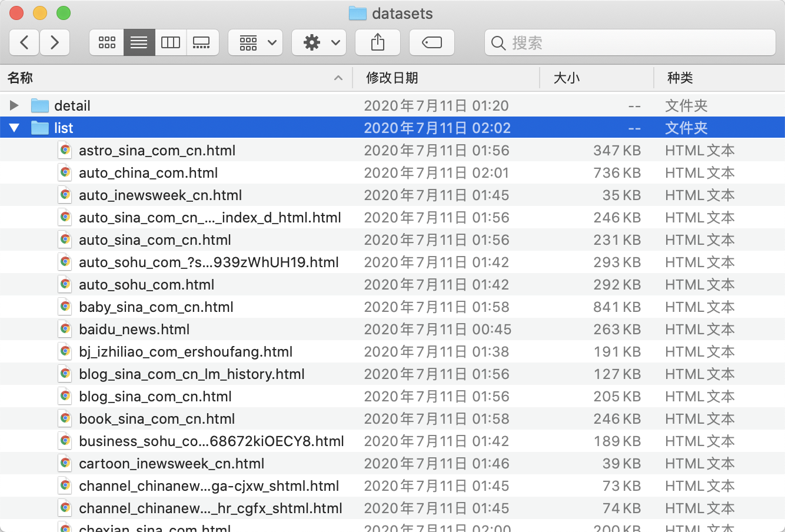Select the detail folder row
Screen dimensions: 785x532
[x=392, y=105]
